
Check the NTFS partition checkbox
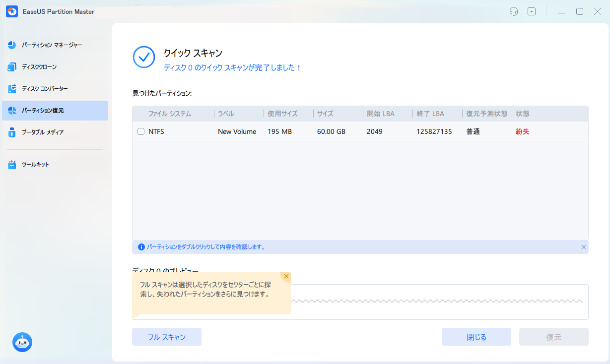point(141,131)
